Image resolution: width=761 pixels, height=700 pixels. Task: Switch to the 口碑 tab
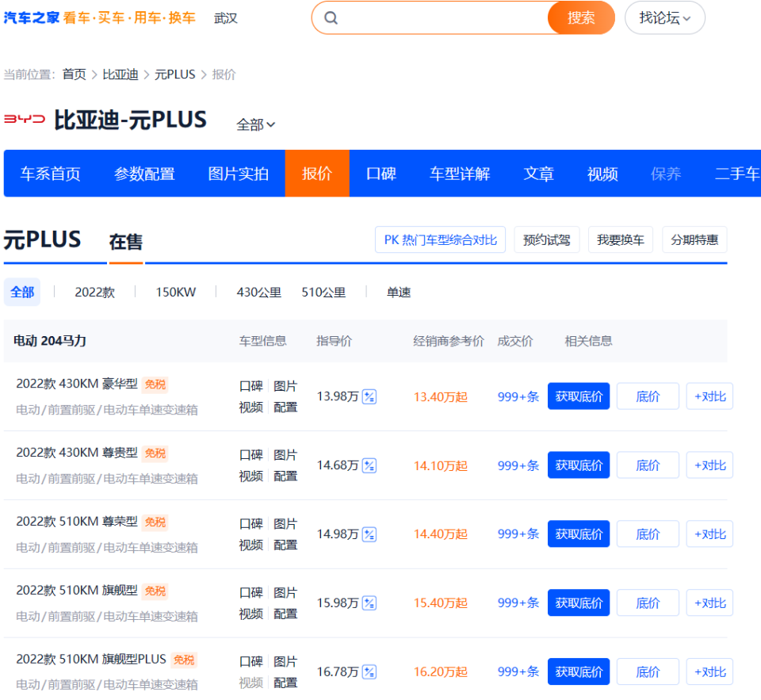coord(380,174)
